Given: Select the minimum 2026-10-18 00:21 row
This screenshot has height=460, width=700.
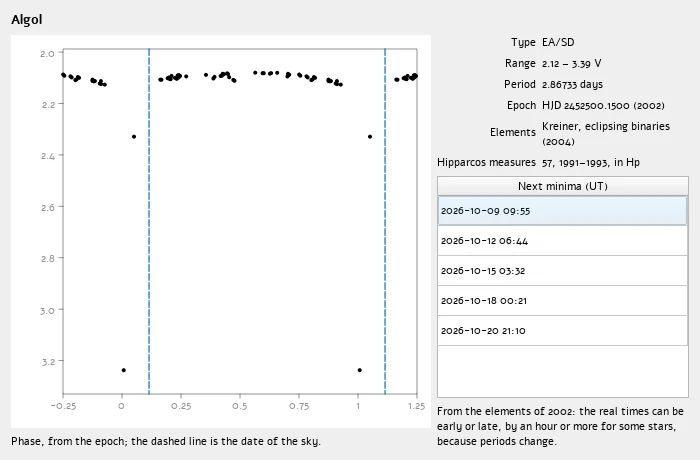Looking at the screenshot, I should 562,301.
